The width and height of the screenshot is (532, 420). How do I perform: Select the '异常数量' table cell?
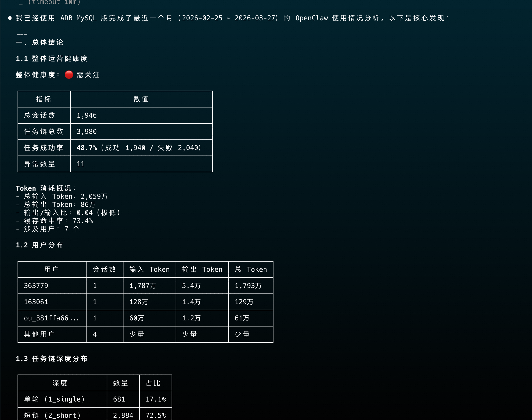click(x=40, y=164)
